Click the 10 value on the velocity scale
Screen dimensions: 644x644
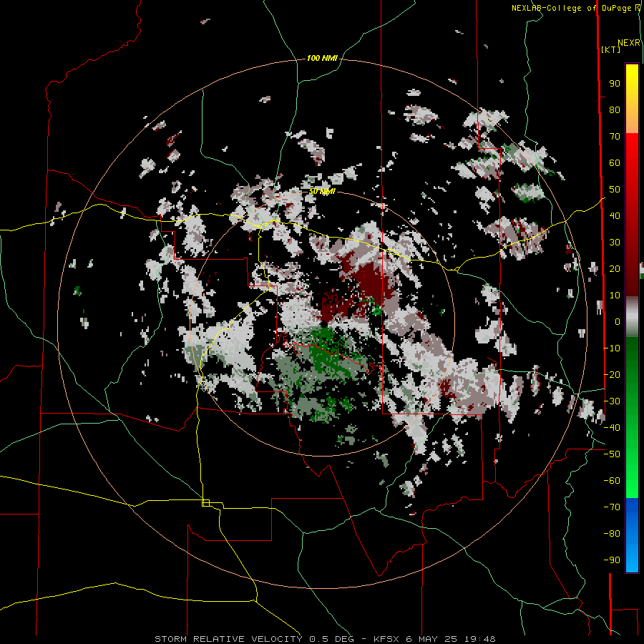[615, 296]
